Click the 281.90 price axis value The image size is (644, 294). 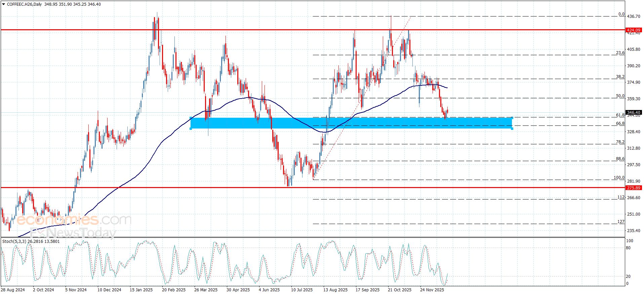pyautogui.click(x=634, y=181)
